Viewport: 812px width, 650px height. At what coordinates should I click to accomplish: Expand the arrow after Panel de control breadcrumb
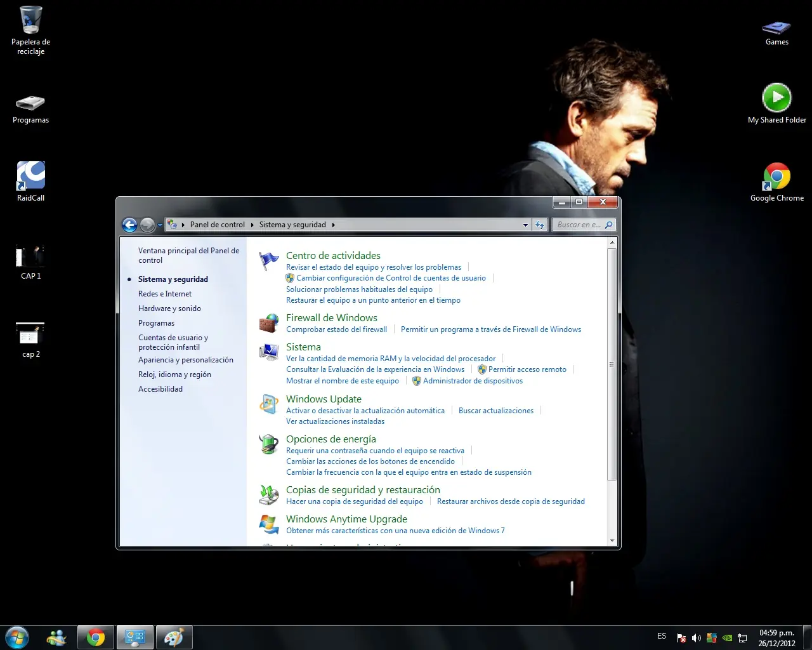[x=252, y=225]
